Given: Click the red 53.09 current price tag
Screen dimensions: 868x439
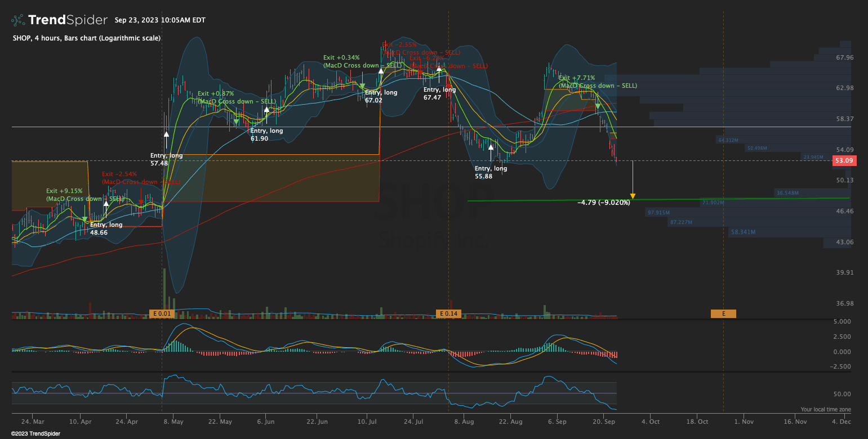Looking at the screenshot, I should [x=843, y=161].
